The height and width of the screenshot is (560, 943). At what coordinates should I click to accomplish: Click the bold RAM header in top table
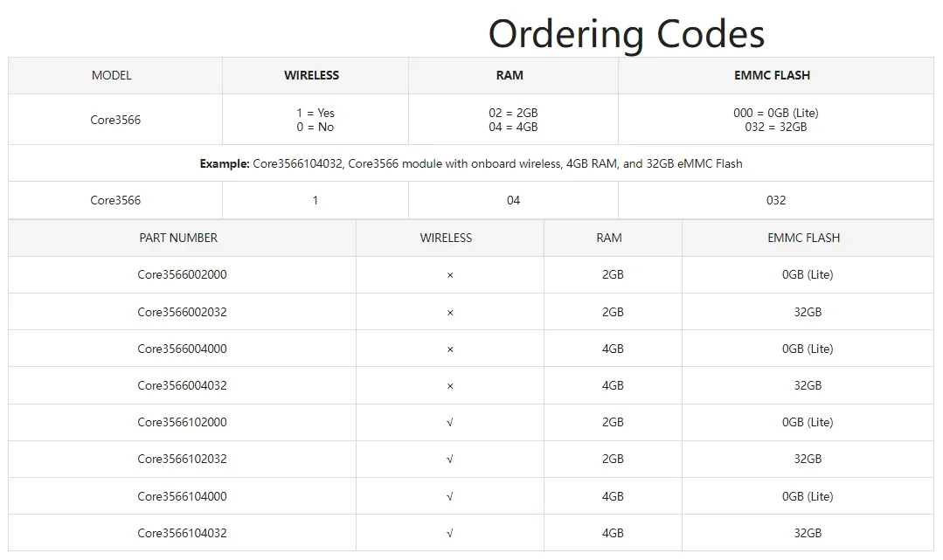510,76
